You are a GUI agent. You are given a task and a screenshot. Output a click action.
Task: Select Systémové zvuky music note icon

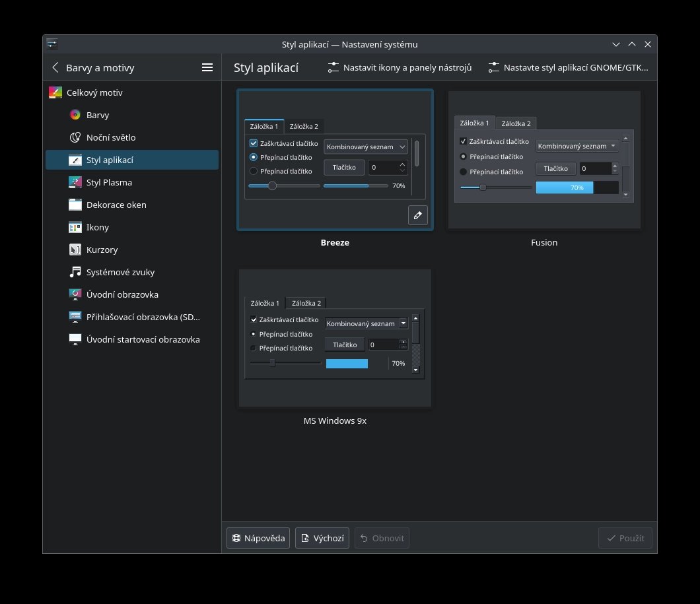[75, 272]
